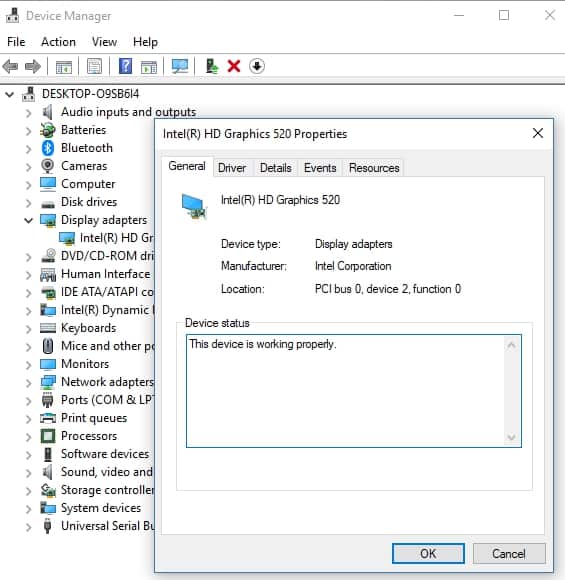Viewport: 565px width, 580px height.
Task: Open the Help menu
Action: pos(145,42)
